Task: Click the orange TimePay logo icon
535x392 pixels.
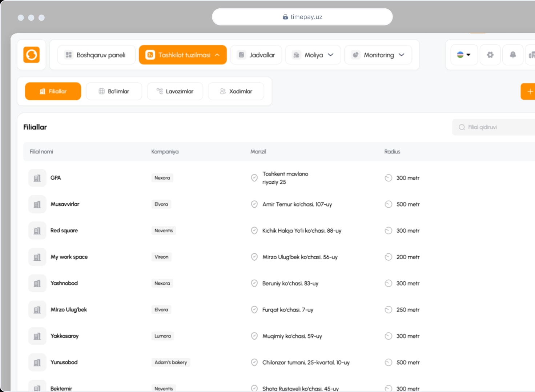Action: (32, 55)
